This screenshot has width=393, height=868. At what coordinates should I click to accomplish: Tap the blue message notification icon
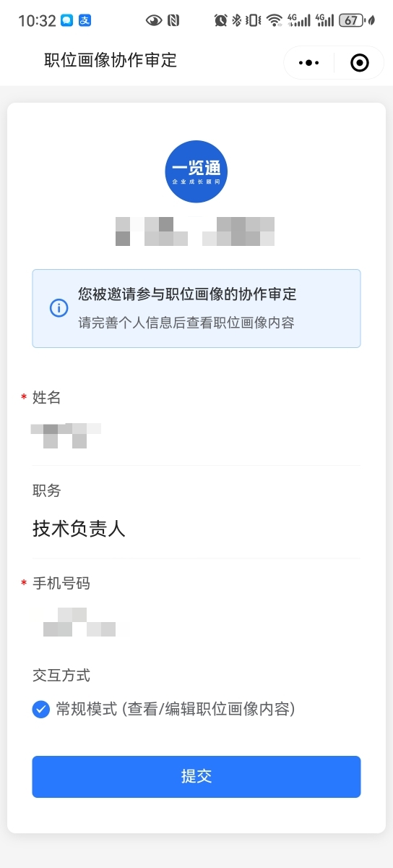click(x=67, y=20)
